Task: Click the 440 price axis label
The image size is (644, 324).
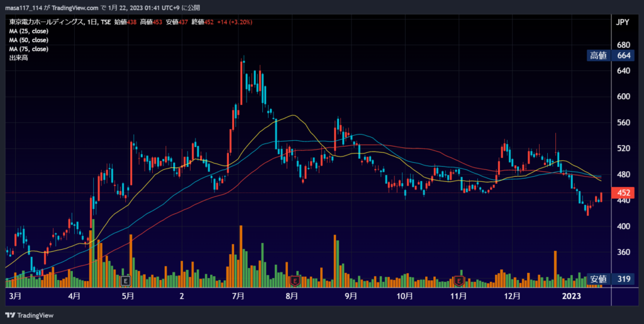Action: (x=623, y=201)
